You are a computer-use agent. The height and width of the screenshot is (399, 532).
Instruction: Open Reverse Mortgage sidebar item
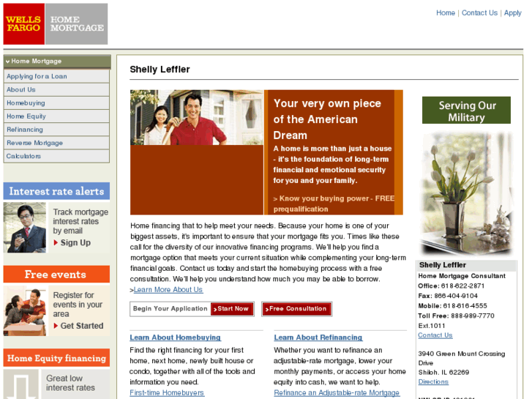pyautogui.click(x=56, y=143)
